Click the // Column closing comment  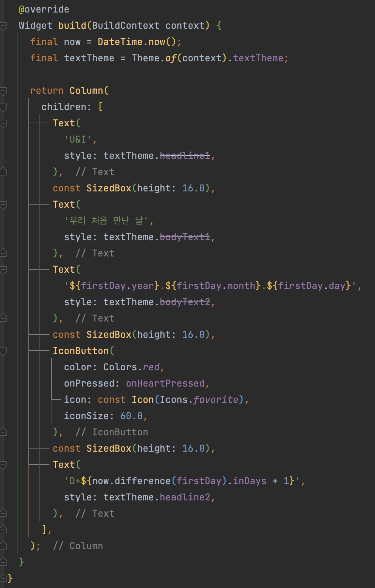(78, 546)
